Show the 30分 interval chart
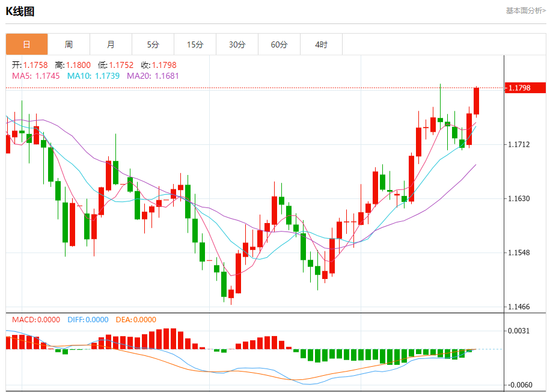This screenshot has height=392, width=550. pyautogui.click(x=237, y=44)
